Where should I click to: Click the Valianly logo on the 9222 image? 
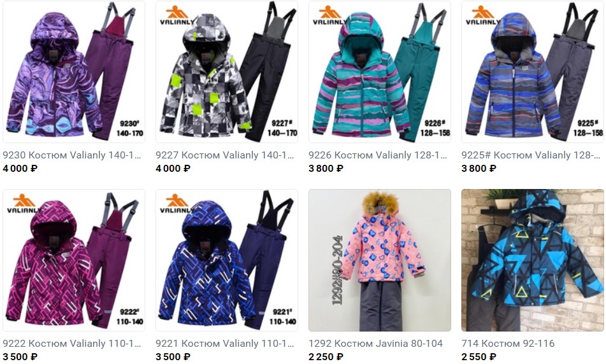tap(24, 204)
